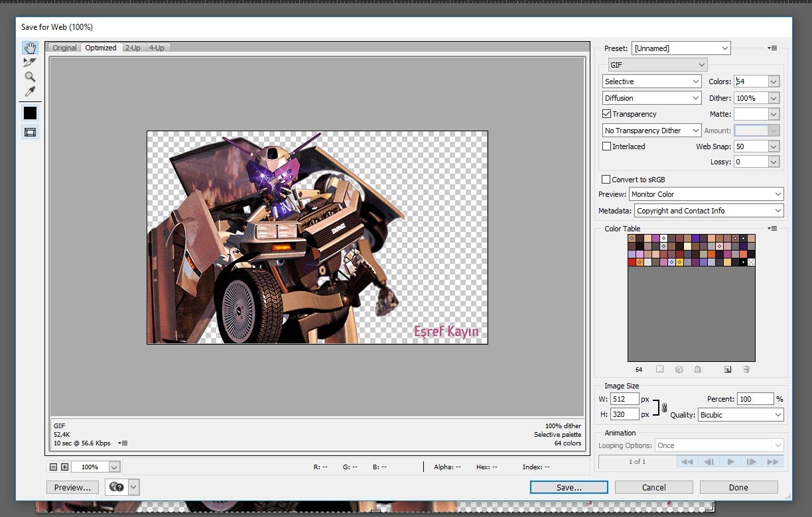Click the lock selected colors icon

[x=697, y=369]
